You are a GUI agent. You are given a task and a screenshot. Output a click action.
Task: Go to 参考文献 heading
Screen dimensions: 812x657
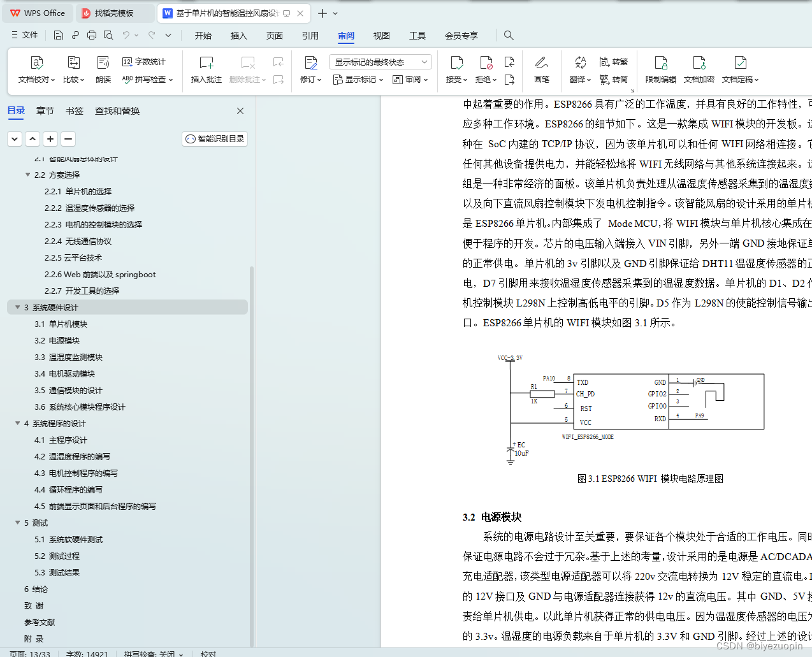[40, 622]
